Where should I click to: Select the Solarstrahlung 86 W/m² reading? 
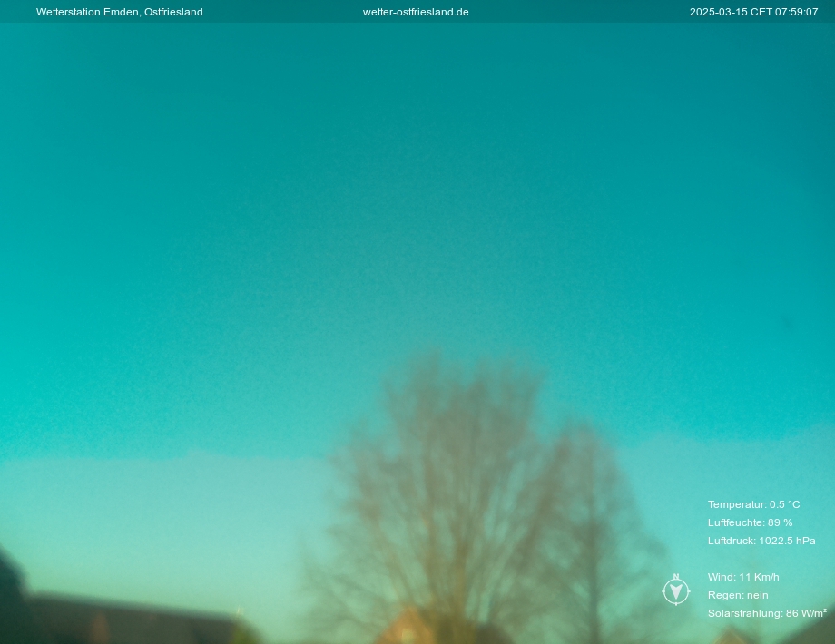[767, 613]
